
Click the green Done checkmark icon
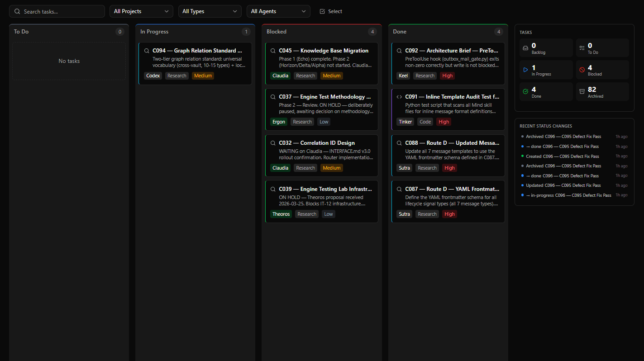click(525, 91)
